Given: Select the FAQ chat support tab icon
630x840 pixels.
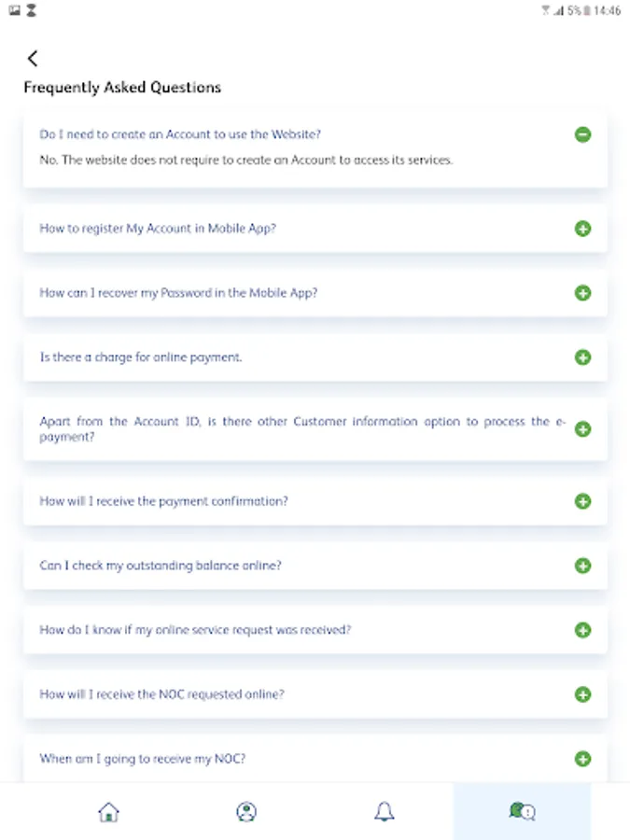Looking at the screenshot, I should pos(522,812).
